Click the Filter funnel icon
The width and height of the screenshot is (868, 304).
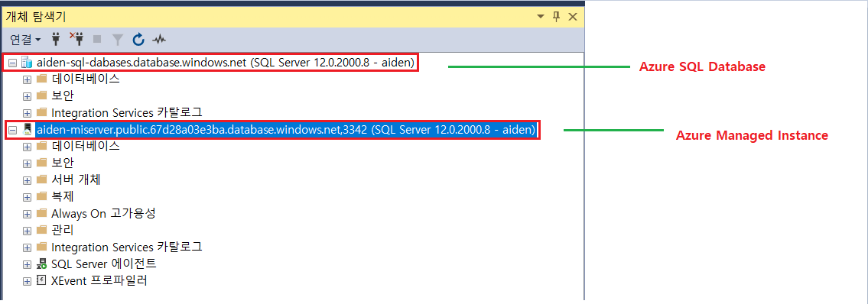click(117, 39)
